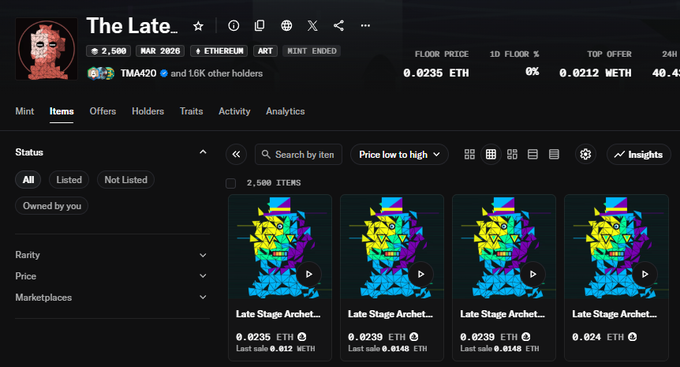Switch to the Holders tab

tap(148, 111)
